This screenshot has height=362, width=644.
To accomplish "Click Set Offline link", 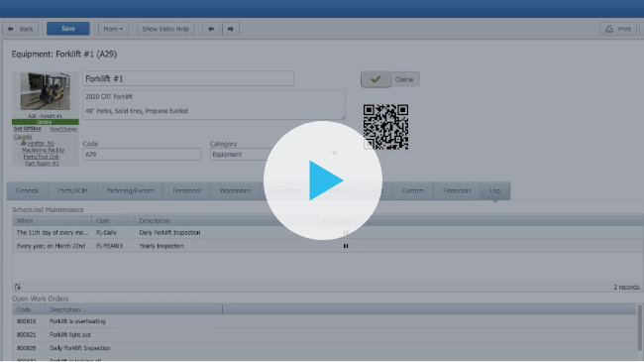I will [27, 129].
